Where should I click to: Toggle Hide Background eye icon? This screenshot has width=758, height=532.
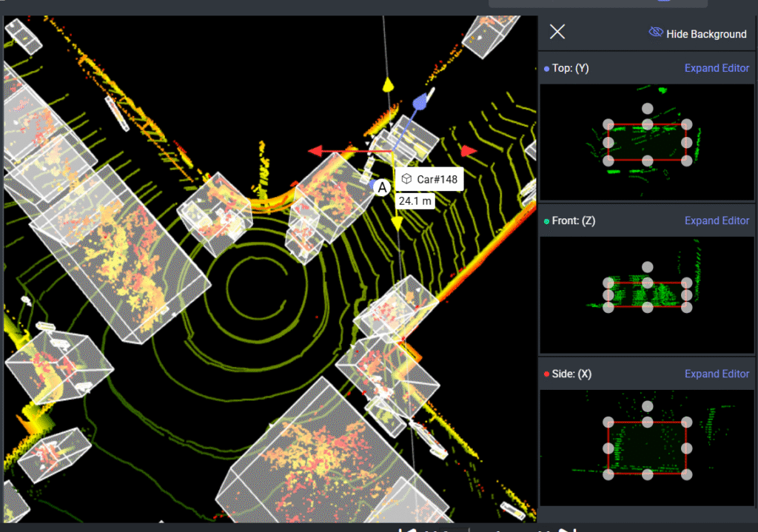(x=655, y=33)
